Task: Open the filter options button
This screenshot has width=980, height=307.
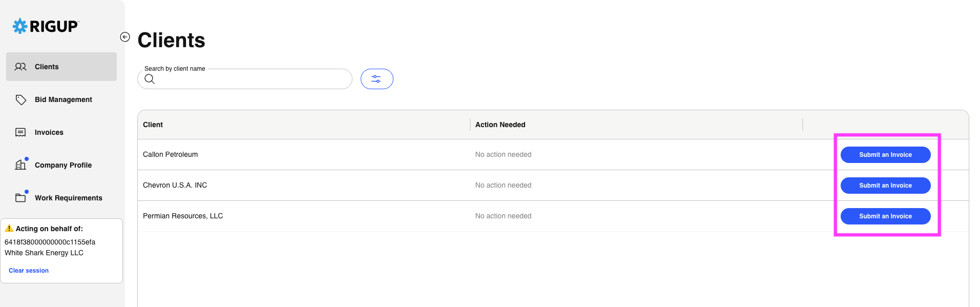Action: pos(377,79)
